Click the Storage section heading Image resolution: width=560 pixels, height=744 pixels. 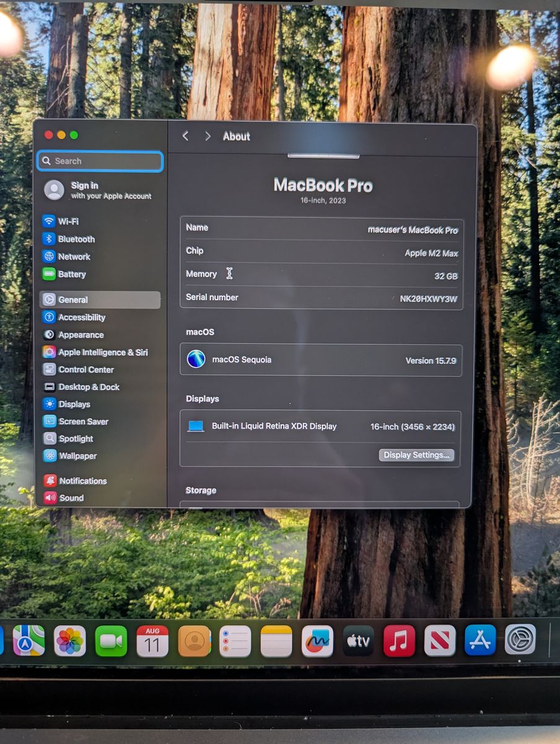tap(201, 490)
